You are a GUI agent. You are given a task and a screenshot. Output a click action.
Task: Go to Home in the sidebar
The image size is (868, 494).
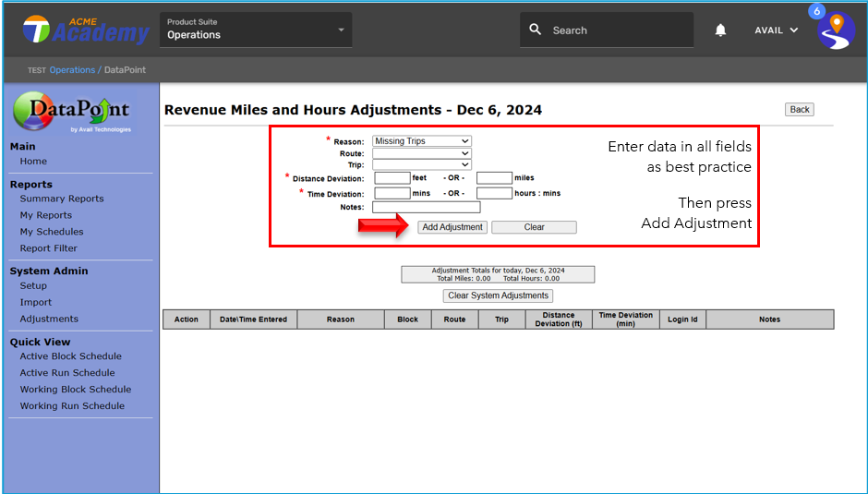tap(33, 162)
